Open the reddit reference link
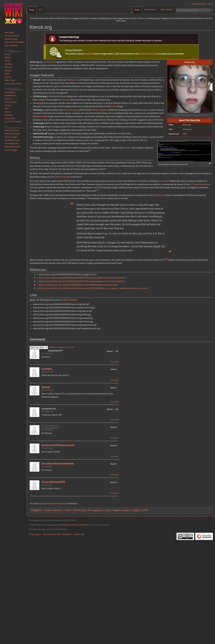 coord(93,288)
